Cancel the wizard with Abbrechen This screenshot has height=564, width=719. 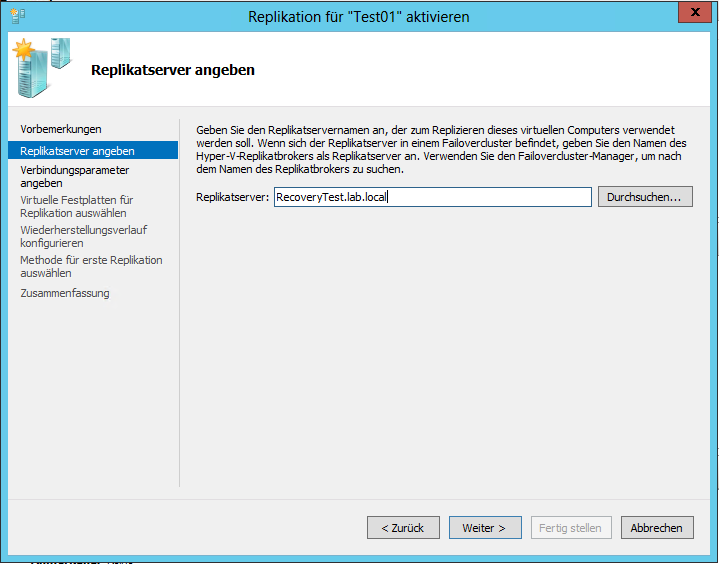(657, 528)
